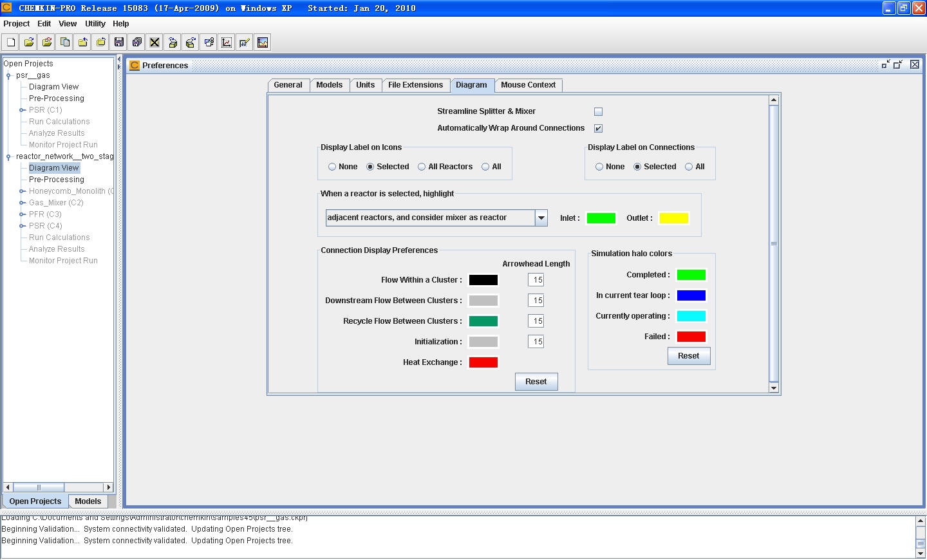Click the black X close project icon
Viewport: 927px width, 560px height.
154,42
